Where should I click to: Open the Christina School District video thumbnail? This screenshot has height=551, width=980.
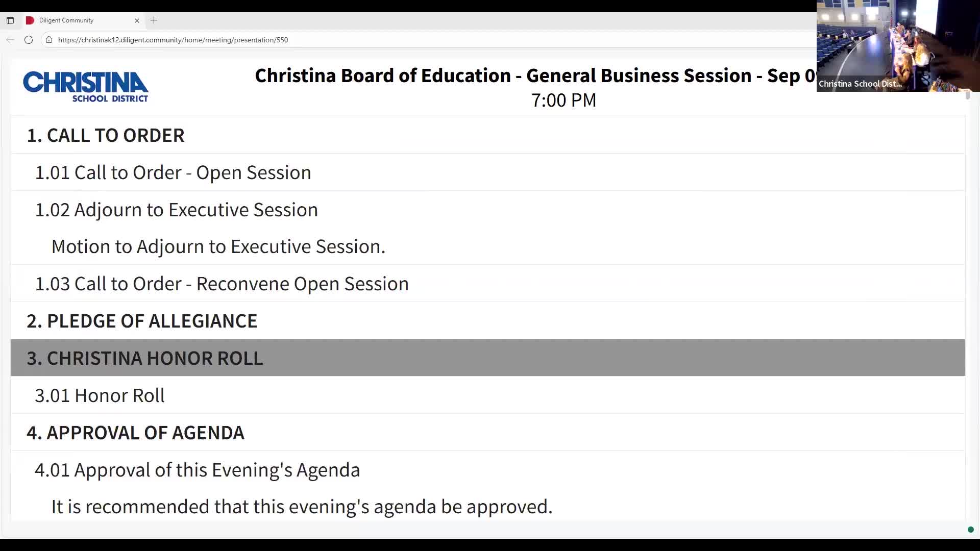pyautogui.click(x=897, y=46)
